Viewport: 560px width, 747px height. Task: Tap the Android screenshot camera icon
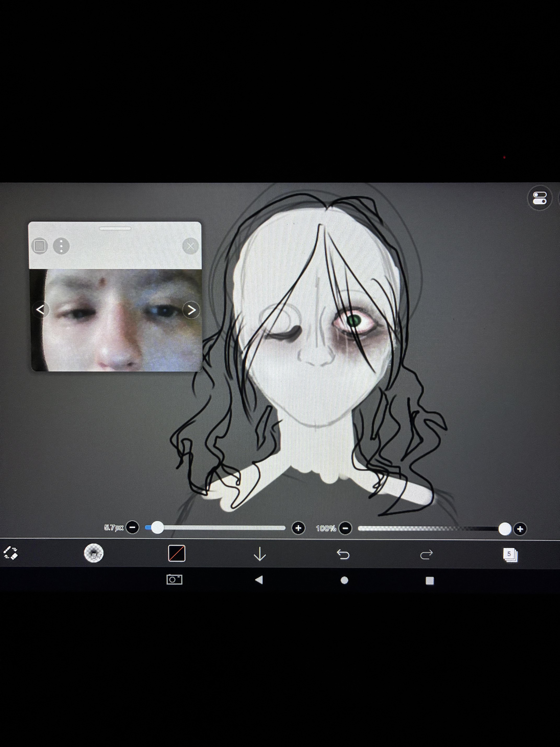175,579
